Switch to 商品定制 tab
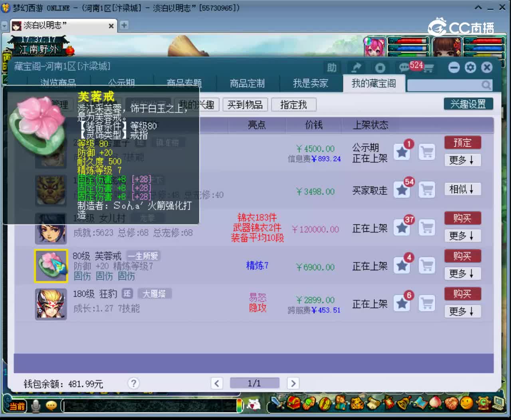This screenshot has width=511, height=420. pos(247,83)
